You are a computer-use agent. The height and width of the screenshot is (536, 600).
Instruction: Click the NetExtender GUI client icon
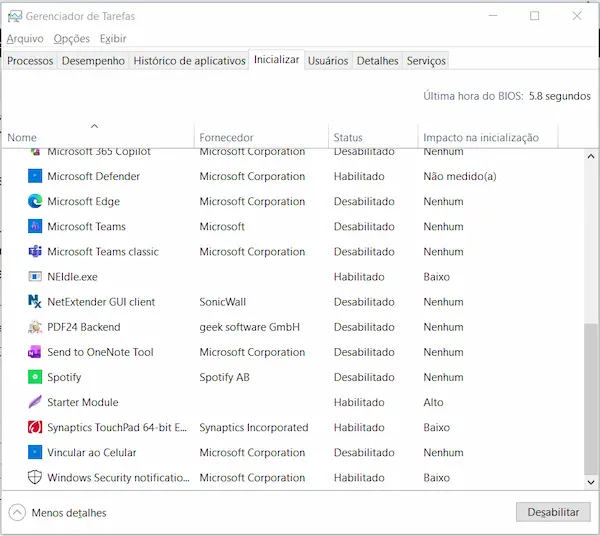(x=35, y=302)
